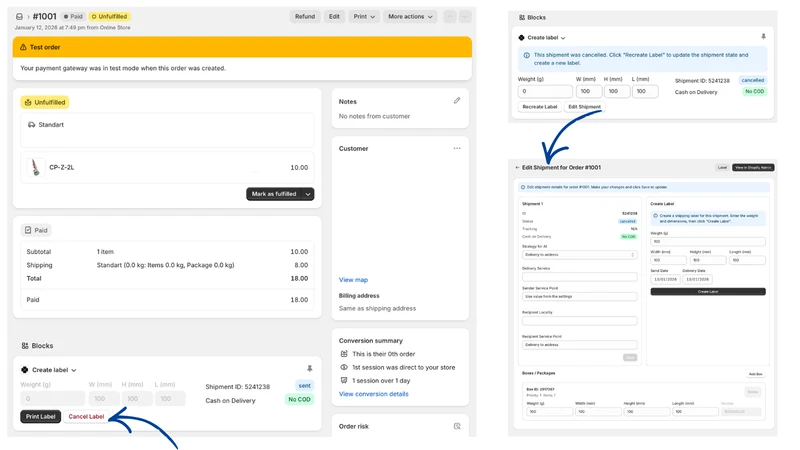Click the Recreate Label button
The image size is (800, 450).
pyautogui.click(x=540, y=107)
